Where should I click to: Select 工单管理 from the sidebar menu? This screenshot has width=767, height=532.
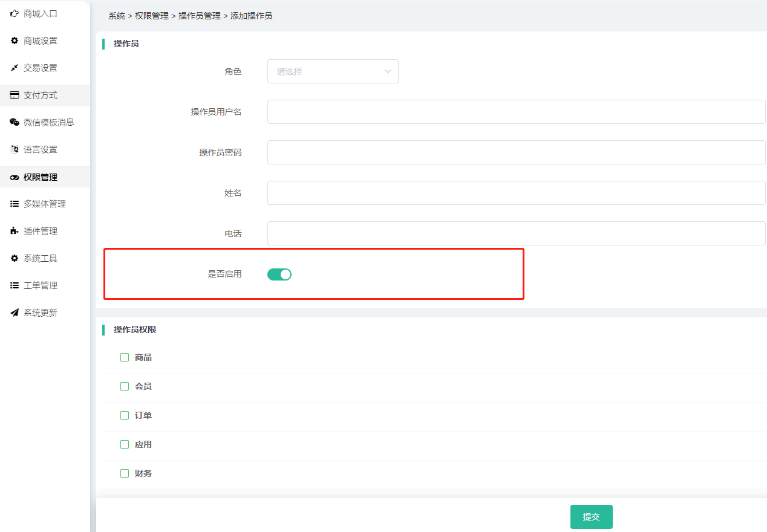41,285
